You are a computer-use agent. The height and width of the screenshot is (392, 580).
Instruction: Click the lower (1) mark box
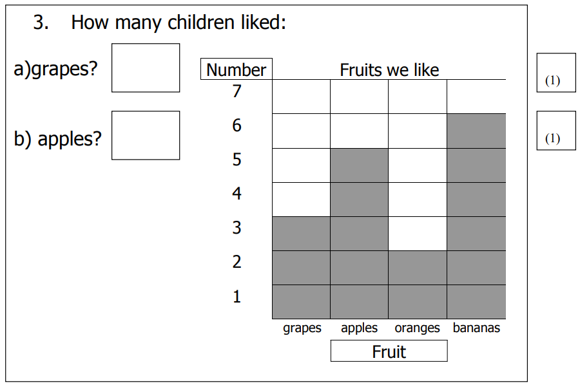pyautogui.click(x=556, y=130)
